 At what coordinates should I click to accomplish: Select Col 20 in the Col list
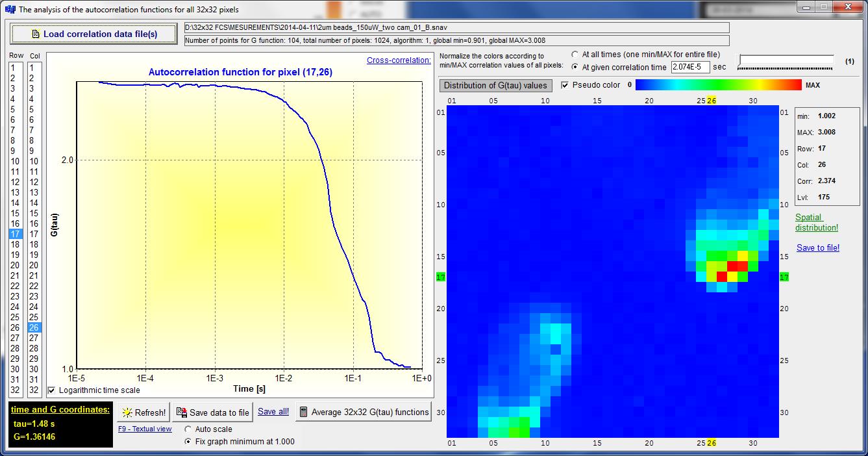tap(34, 265)
